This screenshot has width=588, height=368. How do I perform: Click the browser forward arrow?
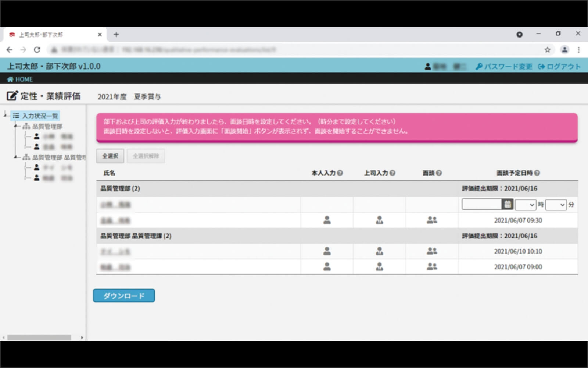pos(23,50)
